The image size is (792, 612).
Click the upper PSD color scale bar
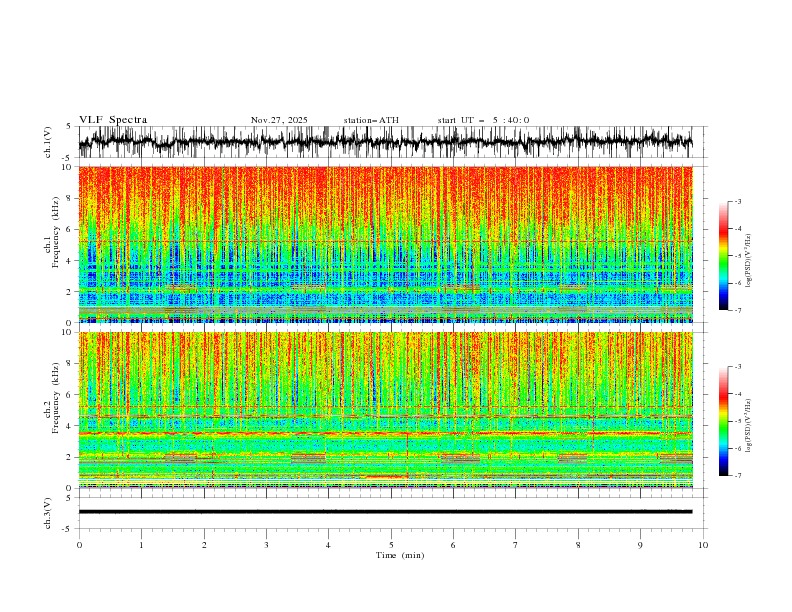(723, 256)
